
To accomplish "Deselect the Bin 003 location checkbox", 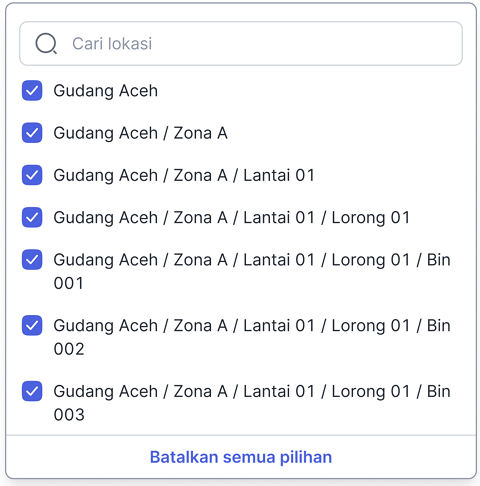I will pos(32,391).
